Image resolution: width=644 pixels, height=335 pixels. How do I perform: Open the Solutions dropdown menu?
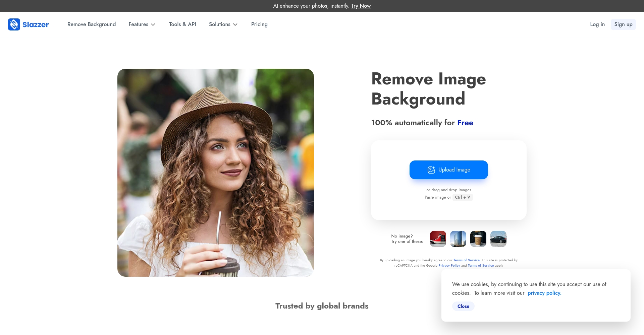pyautogui.click(x=223, y=24)
